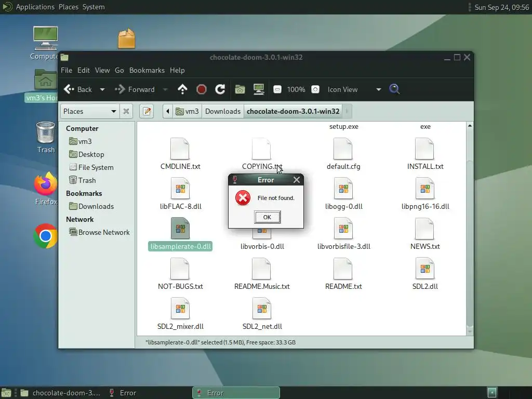Screen dimensions: 532x399
Task: Reset zoom via 100% label
Action: click(x=296, y=89)
